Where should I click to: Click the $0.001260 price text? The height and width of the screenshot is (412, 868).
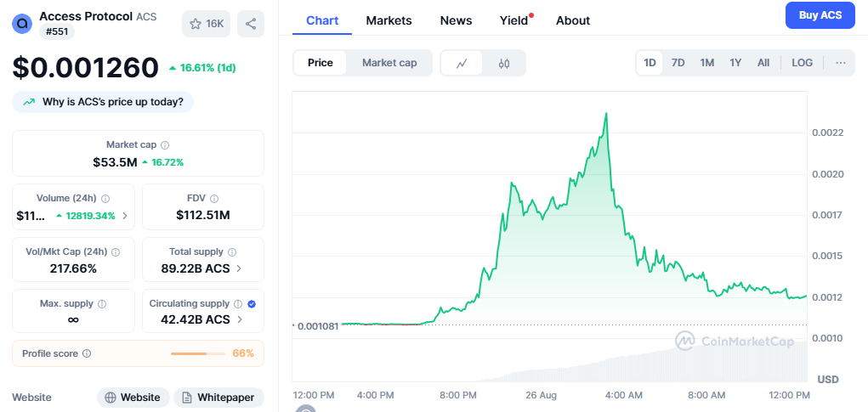click(86, 68)
